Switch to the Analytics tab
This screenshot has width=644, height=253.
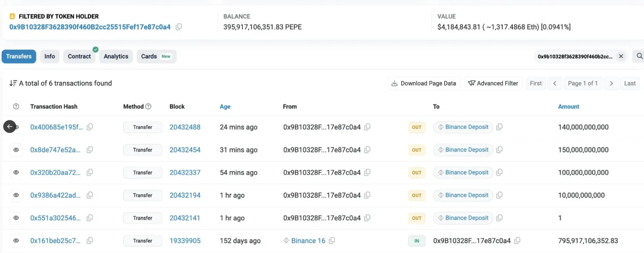(x=116, y=56)
